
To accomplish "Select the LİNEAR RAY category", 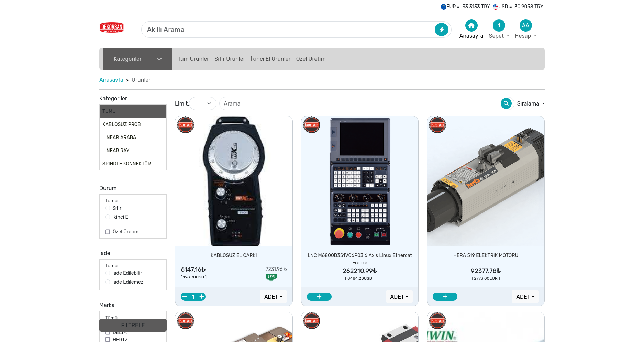I will (133, 151).
